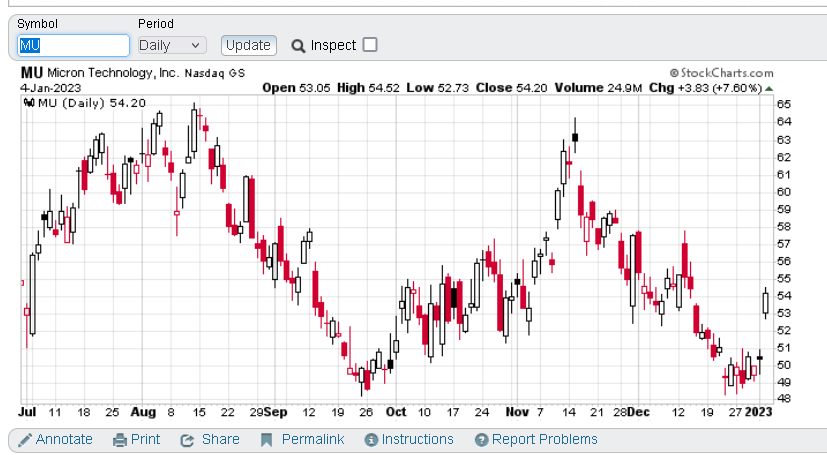Click the last candlestick at the 2023 right edge
827x455 pixels.
765,303
